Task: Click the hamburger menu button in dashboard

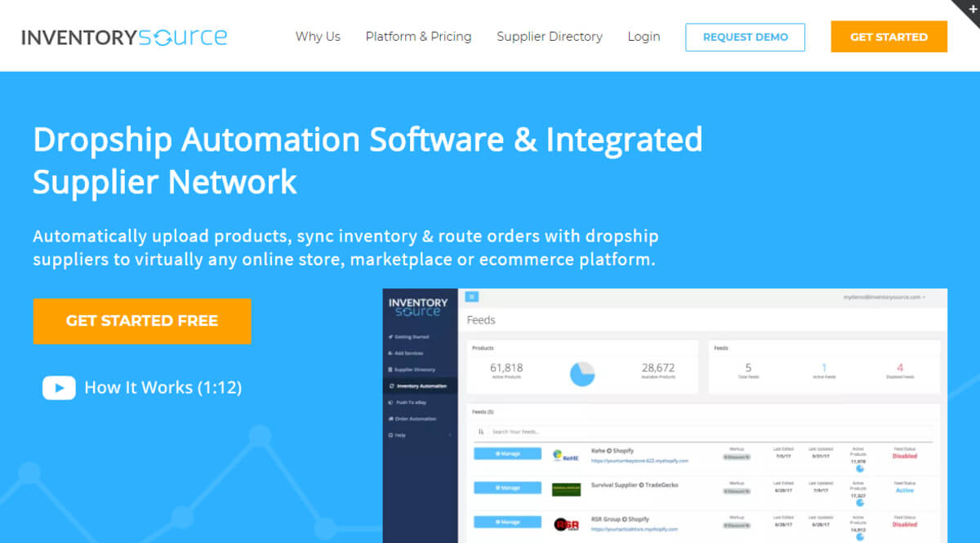Action: pos(472,297)
